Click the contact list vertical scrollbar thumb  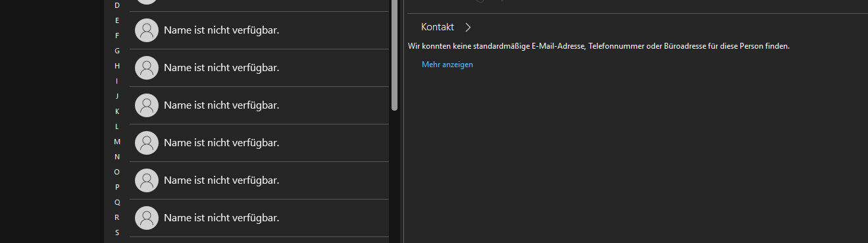tap(395, 55)
